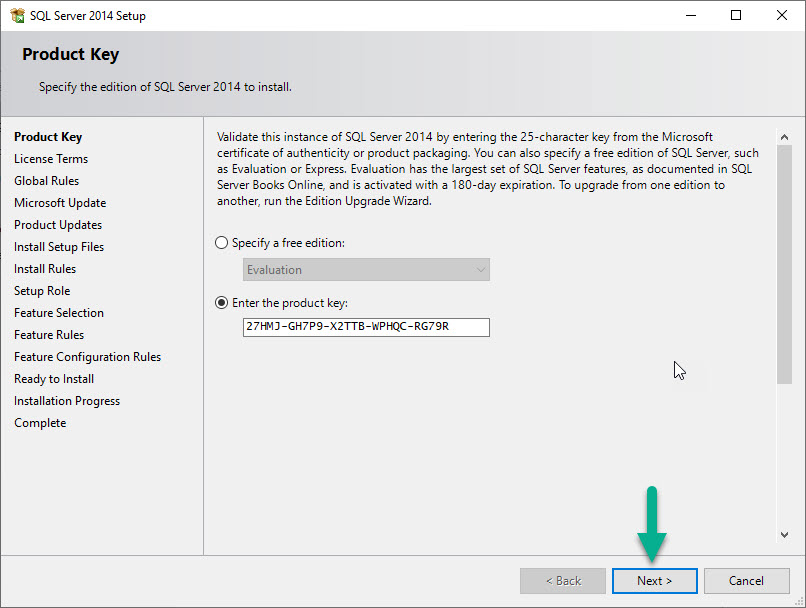Select Feature Selection in the step list
This screenshot has width=806, height=608.
(59, 313)
